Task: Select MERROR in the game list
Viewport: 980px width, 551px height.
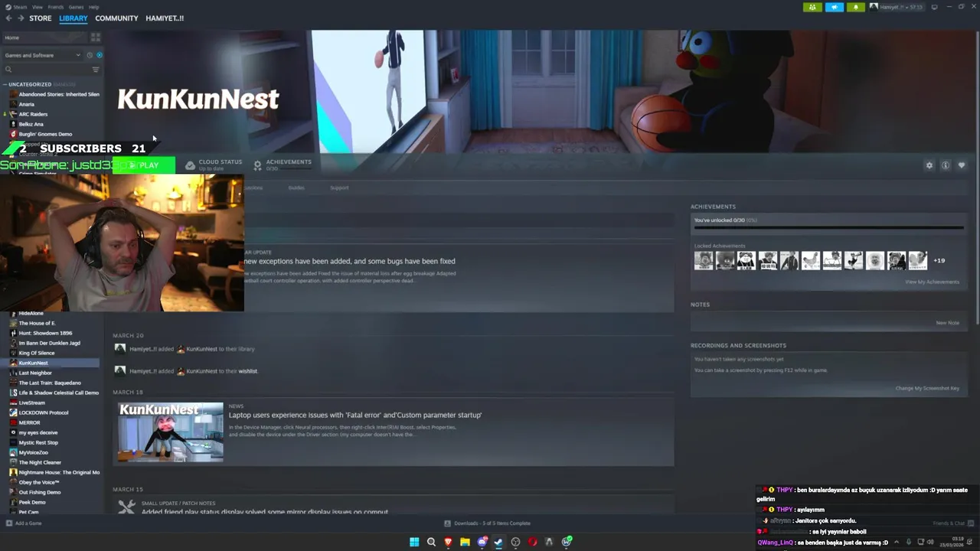Action: pyautogui.click(x=29, y=422)
